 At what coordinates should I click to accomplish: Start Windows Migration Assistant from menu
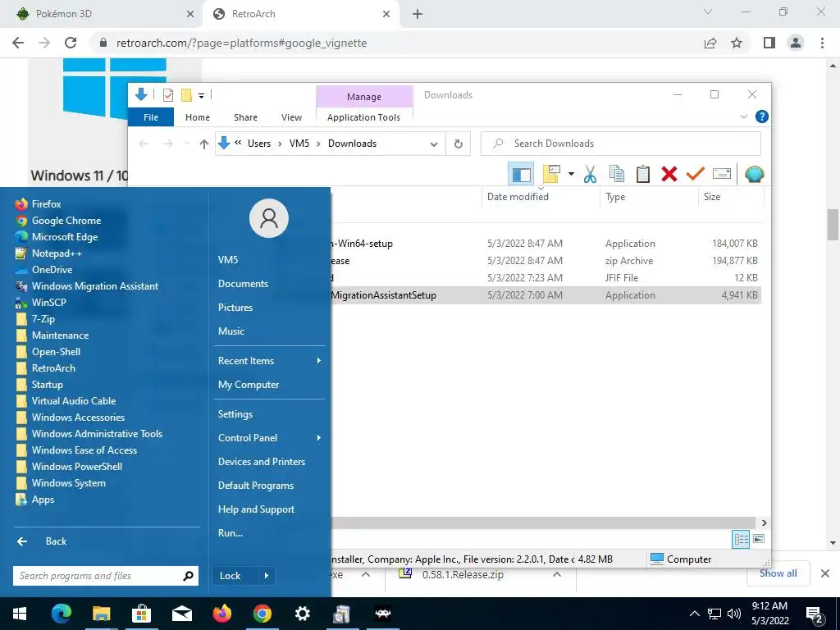95,286
